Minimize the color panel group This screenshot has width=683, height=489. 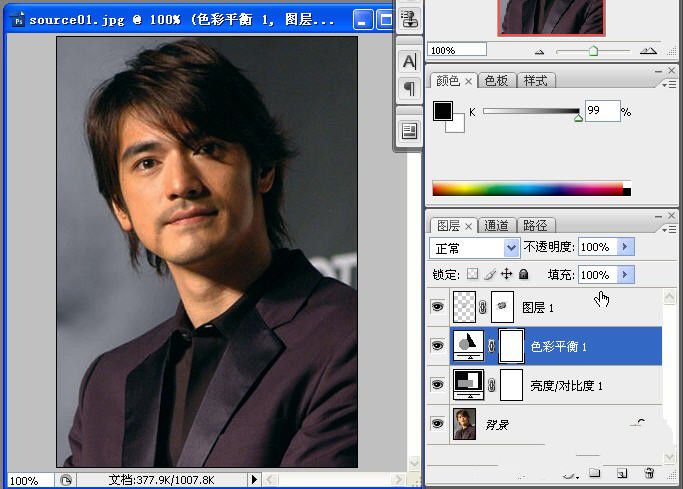659,71
